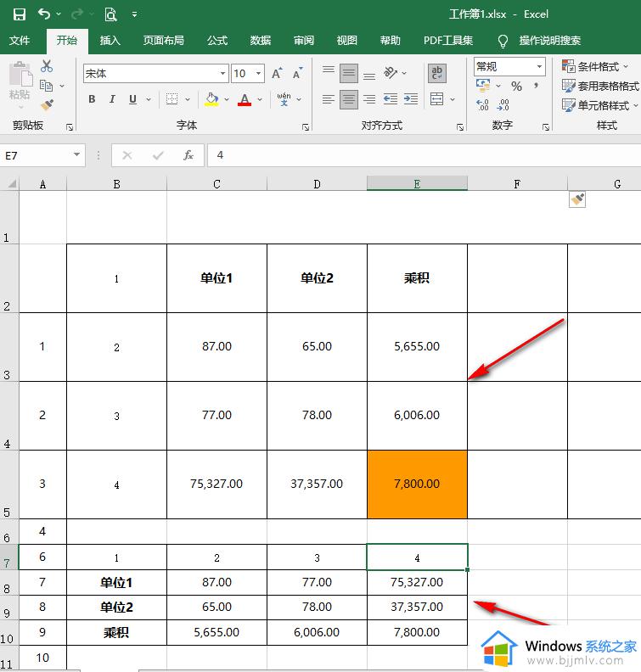Screen dimensions: 641x672
Task: Switch to 视图 tab
Action: click(347, 40)
